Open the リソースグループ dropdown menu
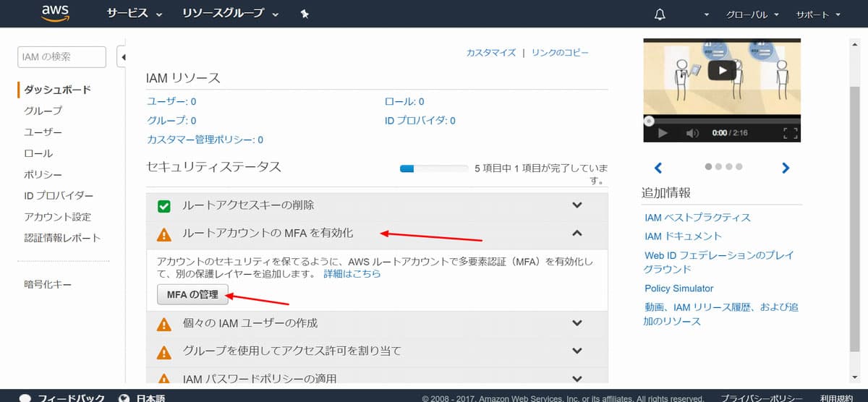Screen dimensions: 868x402 pyautogui.click(x=232, y=14)
